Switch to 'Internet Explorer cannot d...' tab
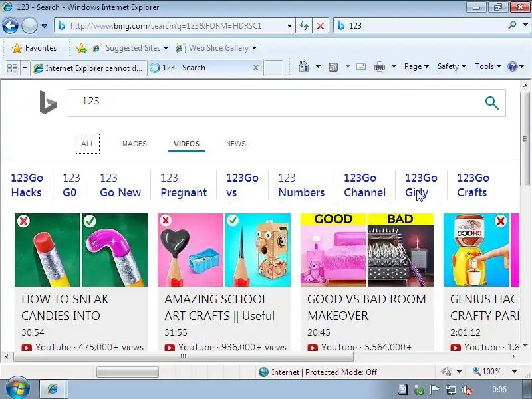The height and width of the screenshot is (399, 532). tap(89, 68)
